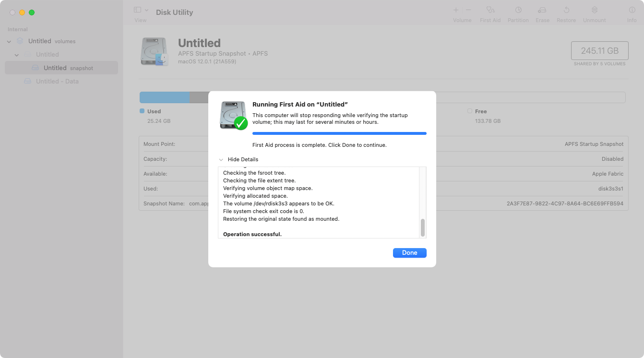Click the 133.78 GB free value

(488, 121)
